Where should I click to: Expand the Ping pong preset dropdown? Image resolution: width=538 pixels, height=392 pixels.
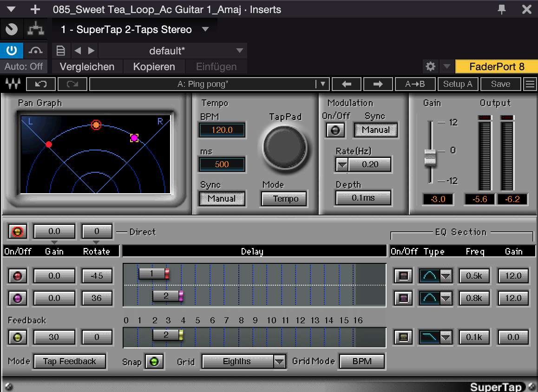(322, 84)
